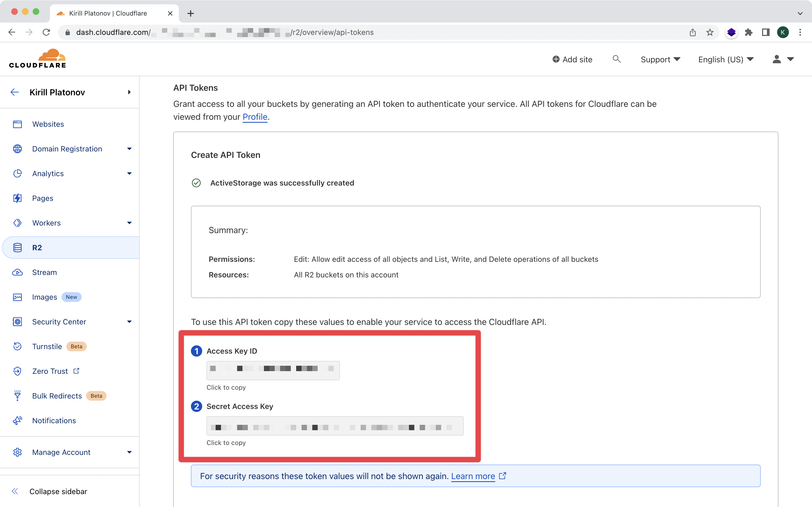Click the Manage Account gear icon
Image resolution: width=812 pixels, height=507 pixels.
point(17,452)
